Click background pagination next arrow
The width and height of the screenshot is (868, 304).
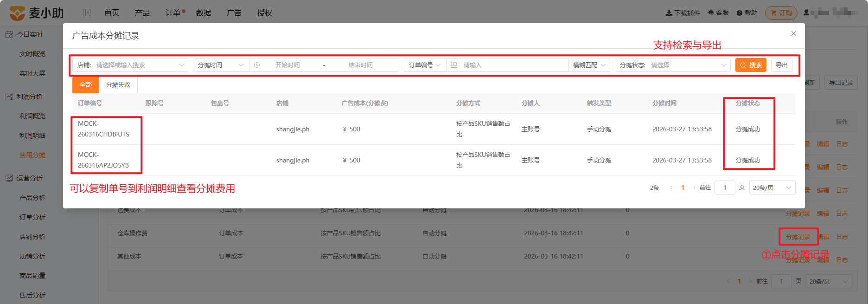point(750,281)
